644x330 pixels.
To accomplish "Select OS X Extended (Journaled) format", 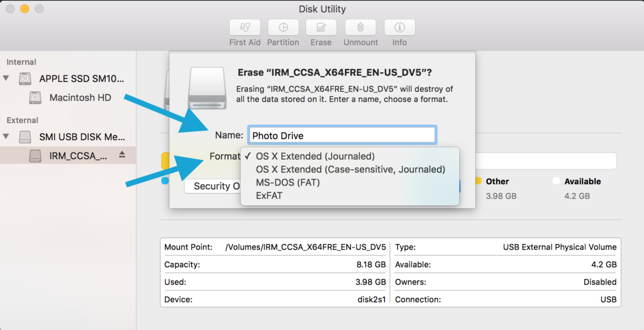I will pyautogui.click(x=315, y=156).
